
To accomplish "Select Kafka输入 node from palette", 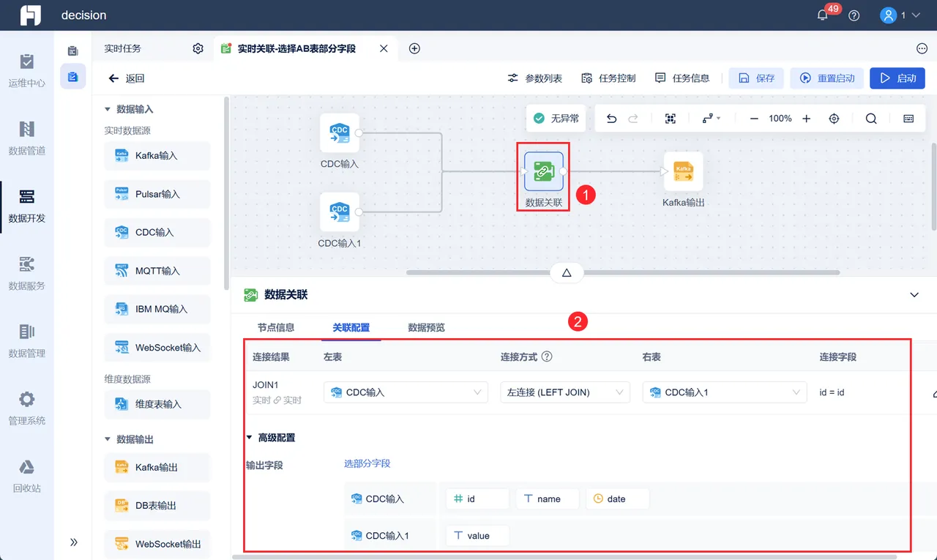I will click(157, 156).
